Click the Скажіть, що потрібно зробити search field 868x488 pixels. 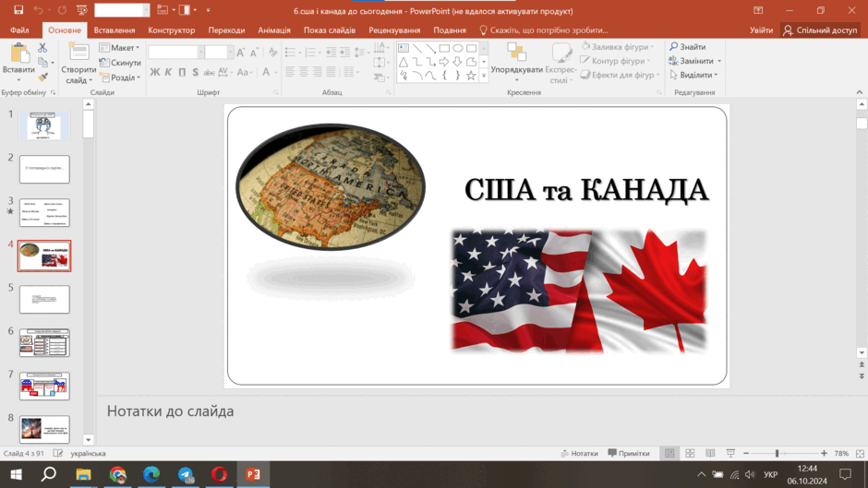pos(544,30)
